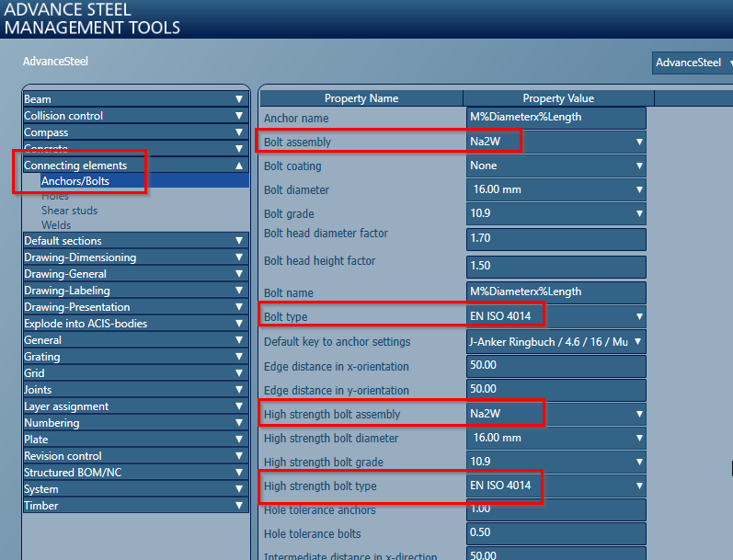Screen dimensions: 733x560
Task: Edit the Anchor name value field
Action: (x=556, y=118)
